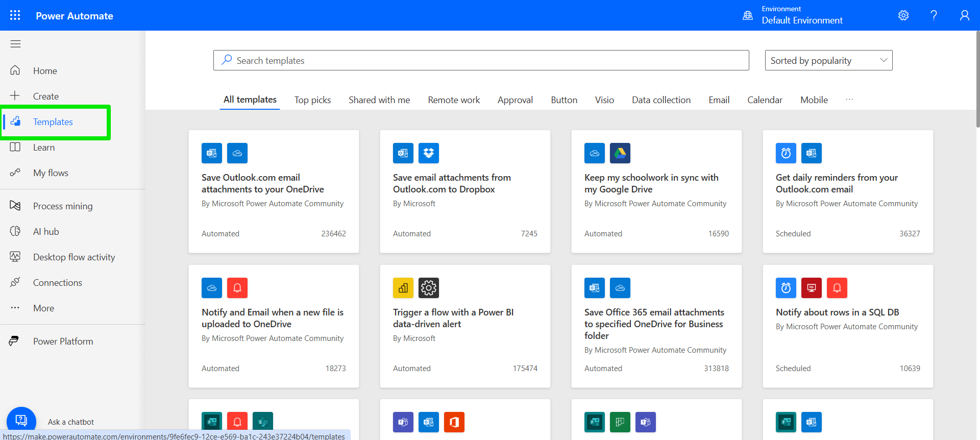Click the Desktop flow activity monitor icon
This screenshot has width=980, height=440.
pos(15,257)
